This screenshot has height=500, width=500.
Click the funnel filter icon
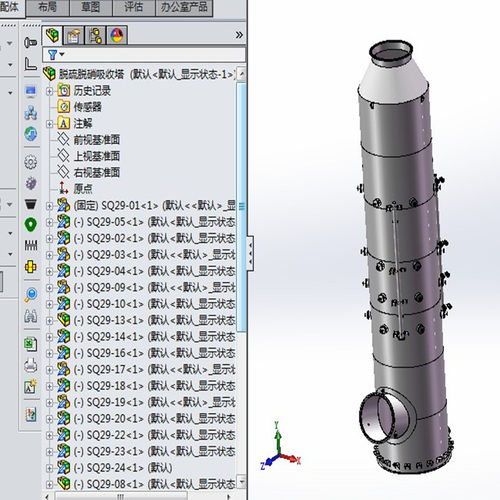point(53,54)
